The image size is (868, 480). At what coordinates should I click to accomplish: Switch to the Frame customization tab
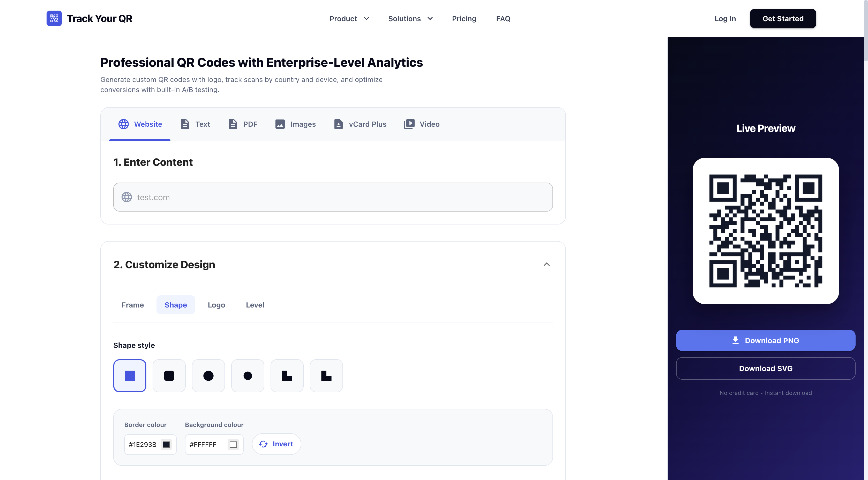pos(132,305)
